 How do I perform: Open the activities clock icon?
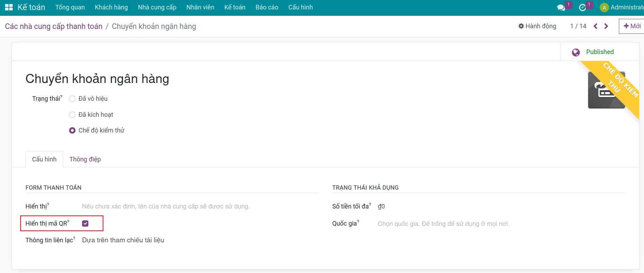tap(582, 8)
